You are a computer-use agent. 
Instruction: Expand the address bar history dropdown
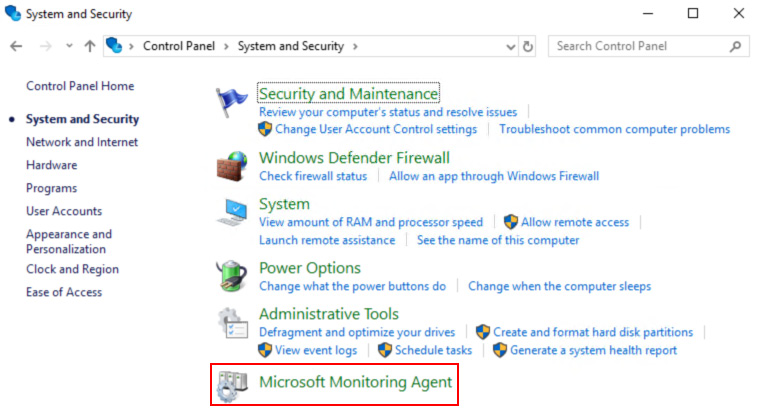[x=510, y=47]
